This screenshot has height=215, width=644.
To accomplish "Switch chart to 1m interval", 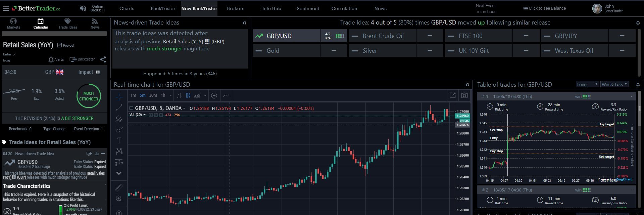I will click(133, 95).
